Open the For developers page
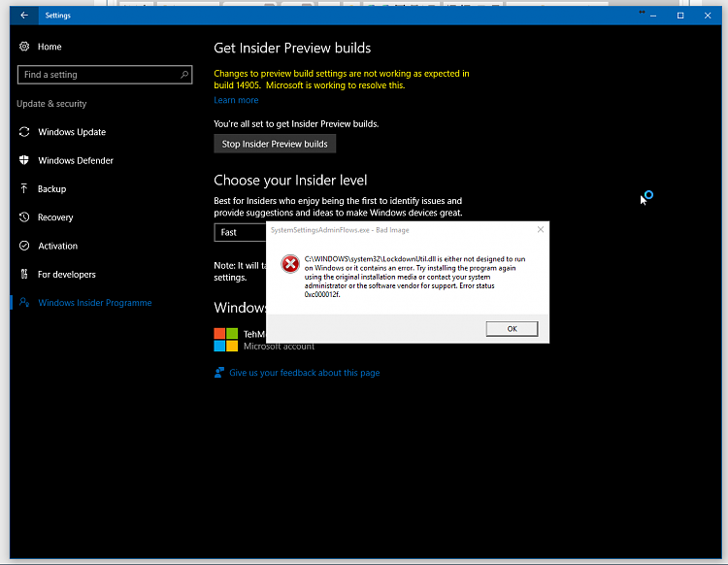 [66, 275]
